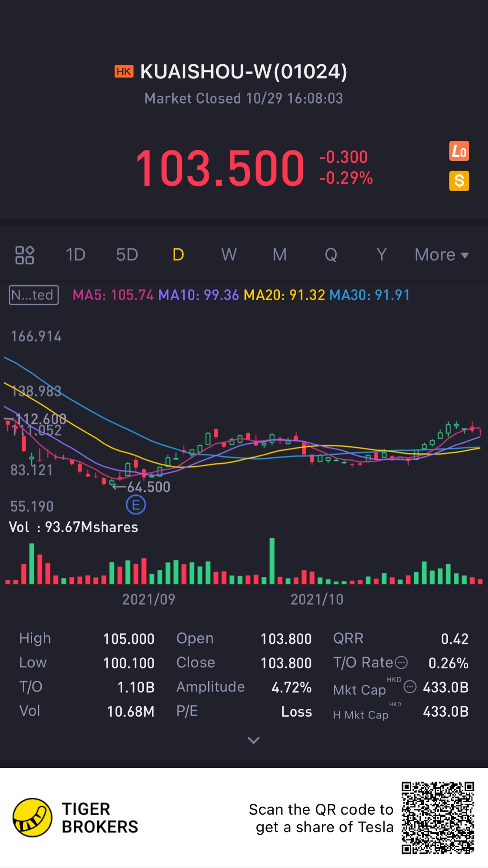Image resolution: width=488 pixels, height=868 pixels.
Task: Expand more quote details chevron
Action: point(253,740)
